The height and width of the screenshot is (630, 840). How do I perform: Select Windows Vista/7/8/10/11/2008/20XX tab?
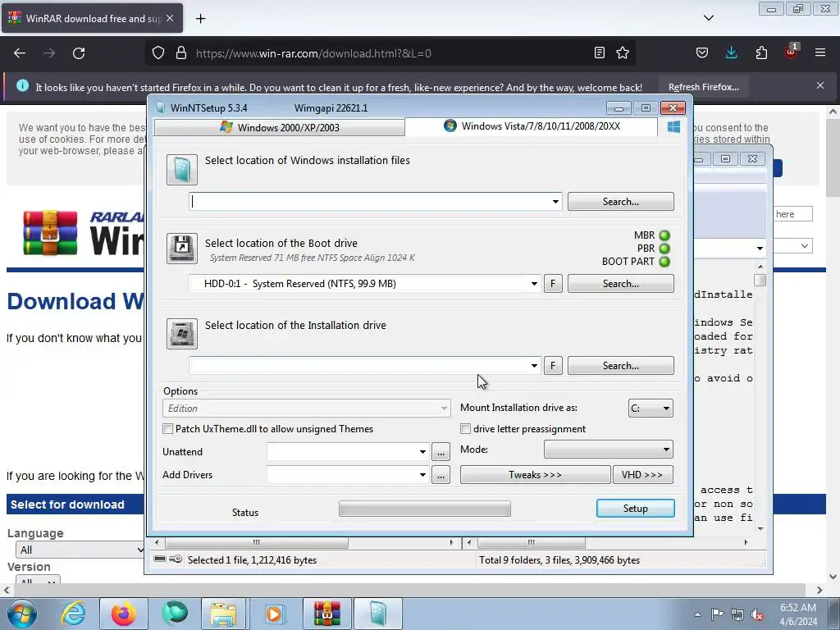point(532,126)
